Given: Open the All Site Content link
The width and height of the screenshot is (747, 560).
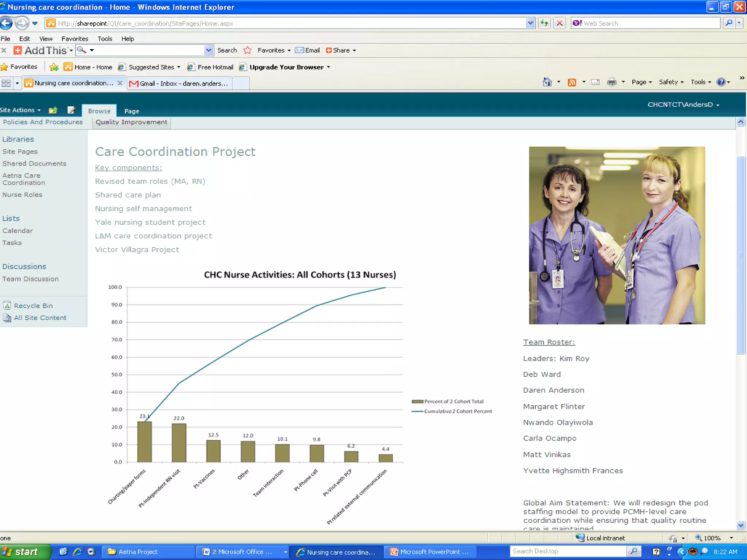Looking at the screenshot, I should (x=40, y=318).
